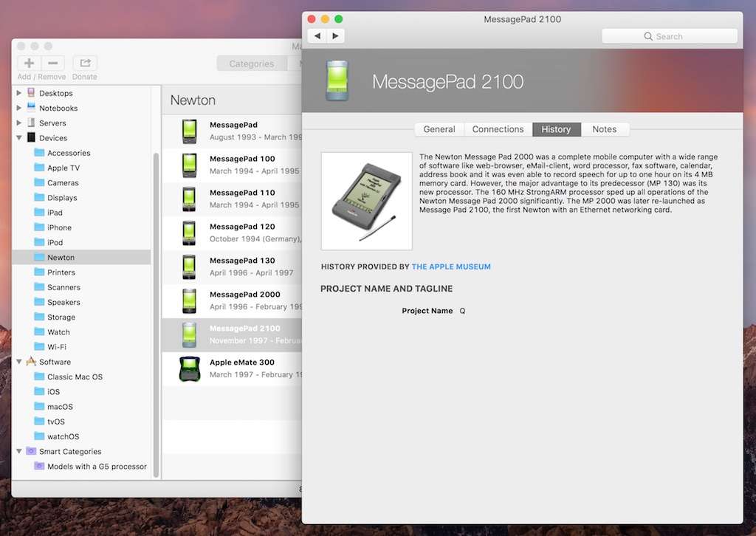Select iOS under Software
756x536 pixels.
[53, 391]
